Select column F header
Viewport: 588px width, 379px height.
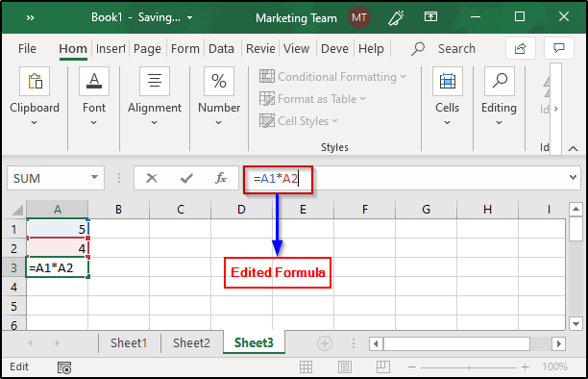(x=364, y=210)
